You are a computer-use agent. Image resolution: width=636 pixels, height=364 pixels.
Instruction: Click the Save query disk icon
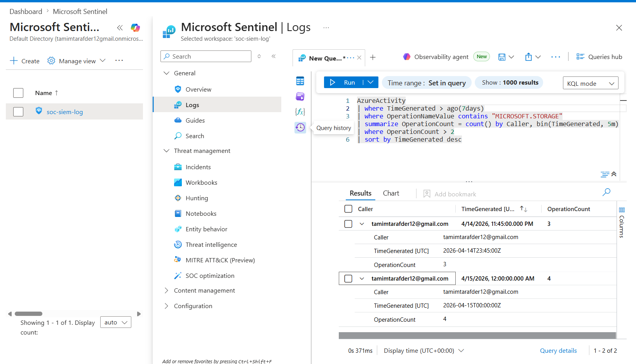(x=502, y=57)
